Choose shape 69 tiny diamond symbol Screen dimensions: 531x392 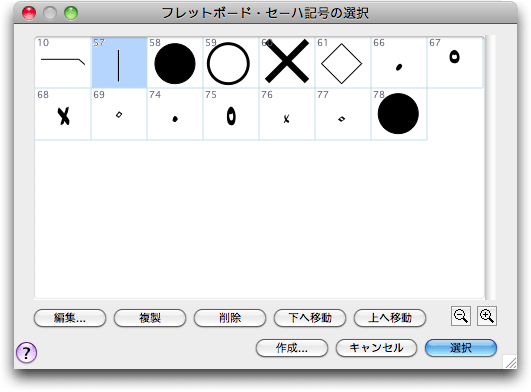tap(119, 114)
